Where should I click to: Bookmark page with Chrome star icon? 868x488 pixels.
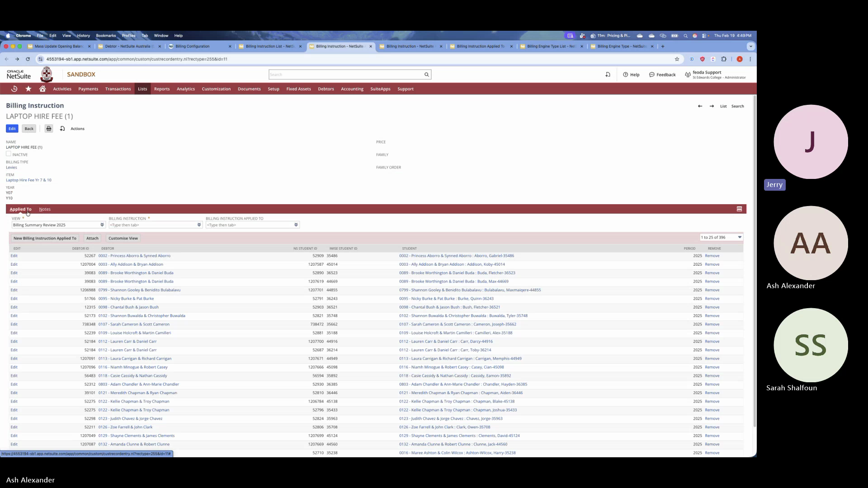tap(677, 59)
